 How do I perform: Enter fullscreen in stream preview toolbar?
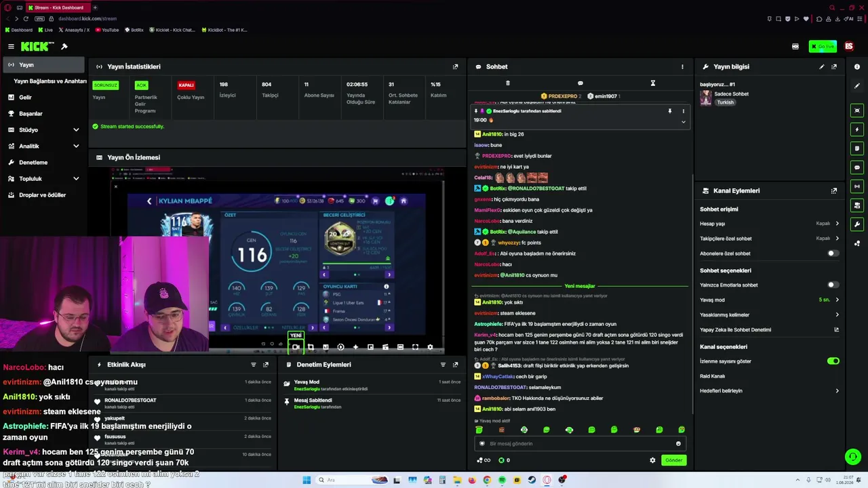[415, 347]
